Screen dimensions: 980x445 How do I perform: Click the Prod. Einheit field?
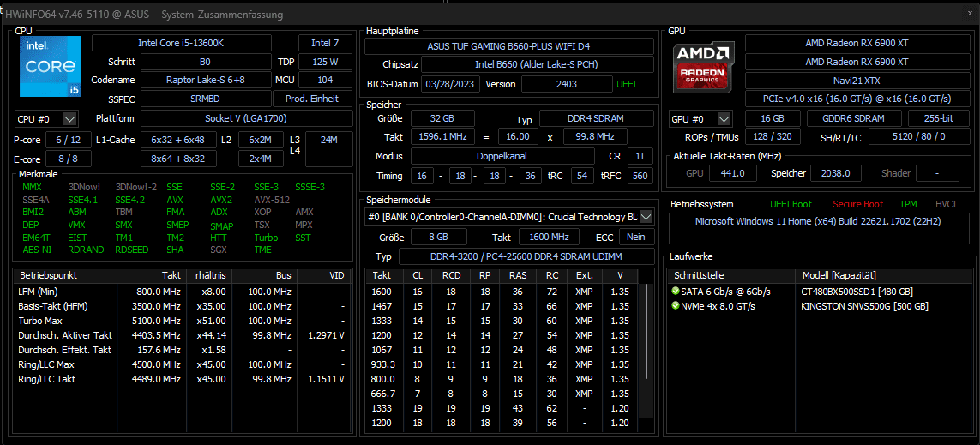click(312, 99)
